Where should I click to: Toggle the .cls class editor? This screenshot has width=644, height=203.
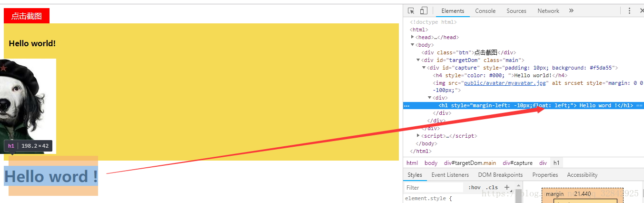(x=492, y=187)
